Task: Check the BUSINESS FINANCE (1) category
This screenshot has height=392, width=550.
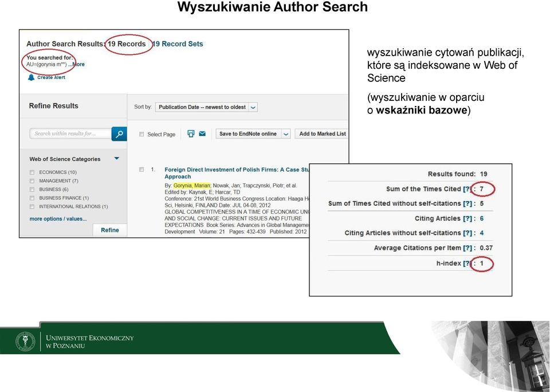Action: tap(32, 198)
